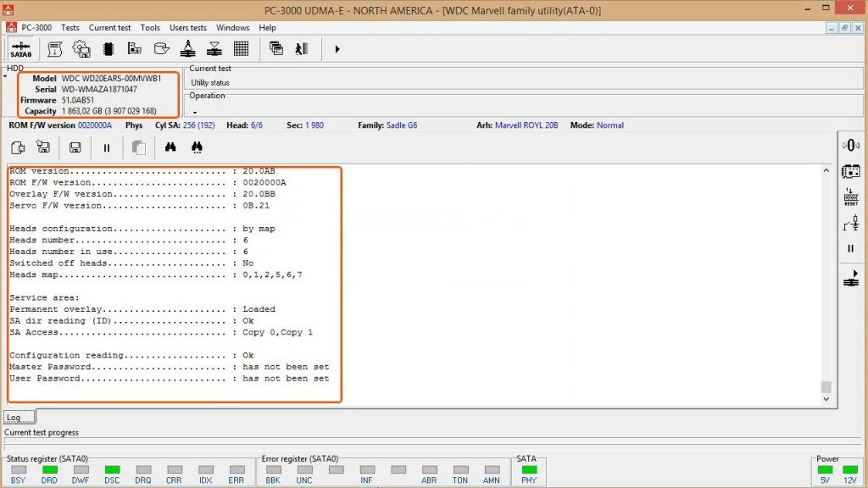868x488 pixels.
Task: Expand the Operation panel dropdown arrow
Action: pyautogui.click(x=194, y=112)
